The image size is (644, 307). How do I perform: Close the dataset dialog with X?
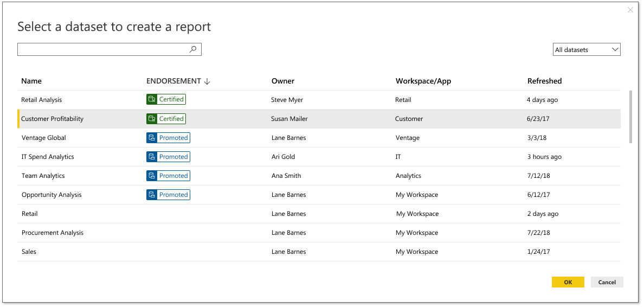(630, 10)
